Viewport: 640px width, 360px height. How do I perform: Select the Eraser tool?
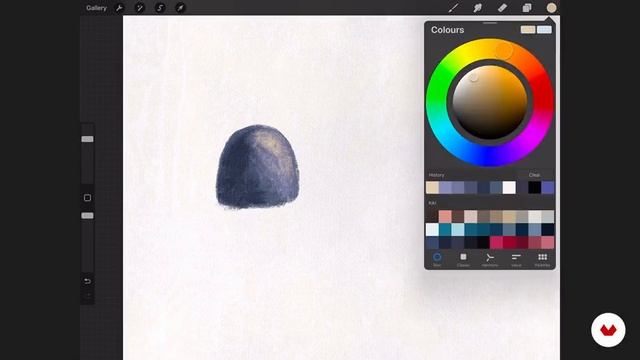[502, 8]
